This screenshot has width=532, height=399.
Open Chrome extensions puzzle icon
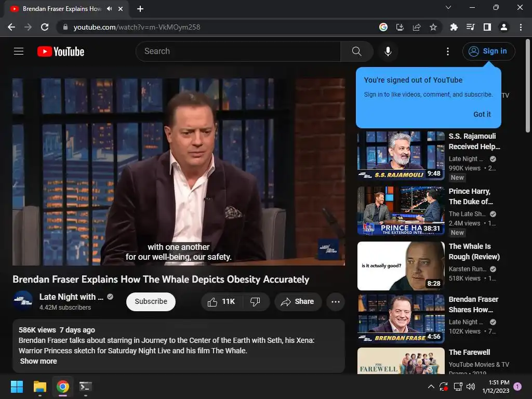click(454, 27)
